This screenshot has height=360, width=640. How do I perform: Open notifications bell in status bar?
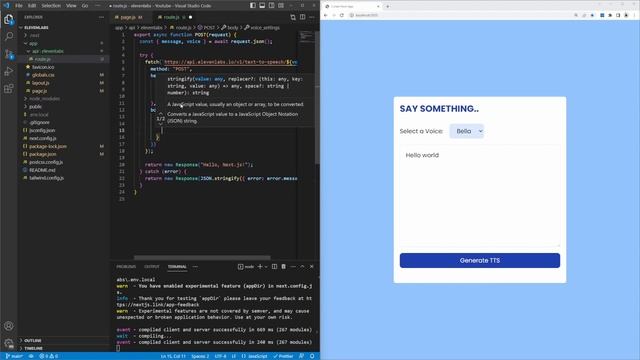[x=312, y=356]
